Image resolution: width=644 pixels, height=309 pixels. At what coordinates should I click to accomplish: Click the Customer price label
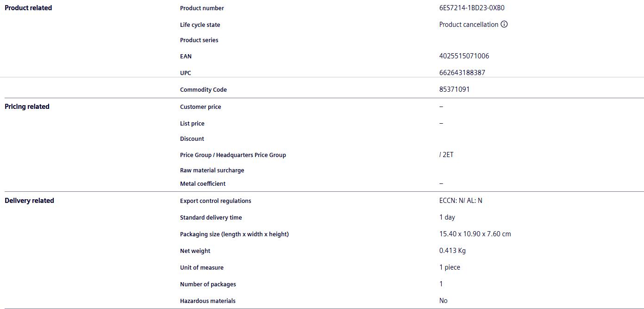pos(200,107)
